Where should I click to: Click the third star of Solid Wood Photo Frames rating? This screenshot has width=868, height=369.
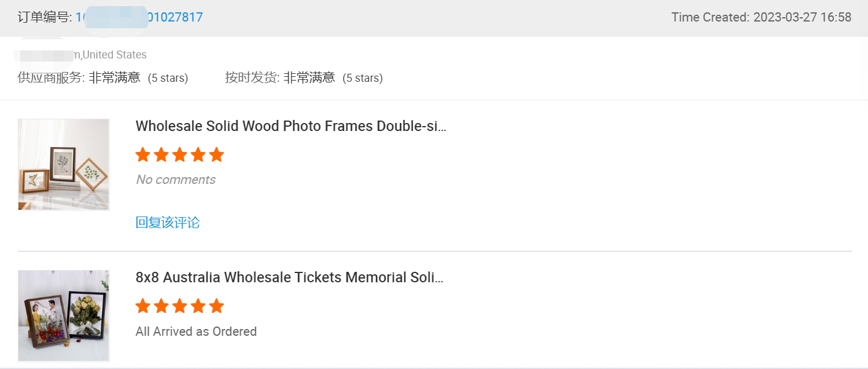(x=179, y=154)
